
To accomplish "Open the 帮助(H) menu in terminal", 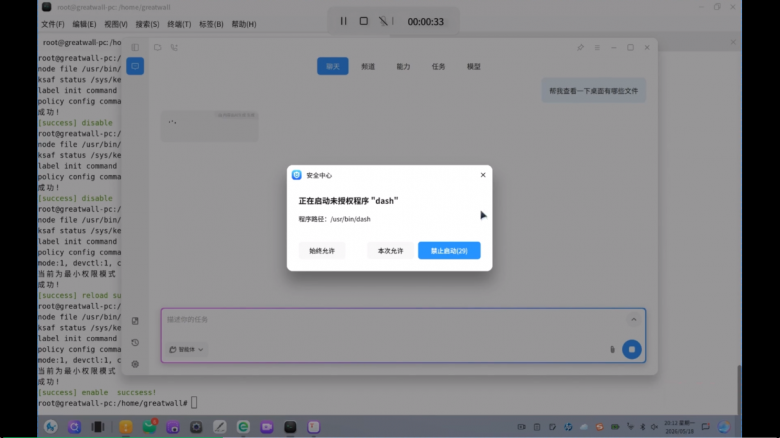I will point(244,24).
